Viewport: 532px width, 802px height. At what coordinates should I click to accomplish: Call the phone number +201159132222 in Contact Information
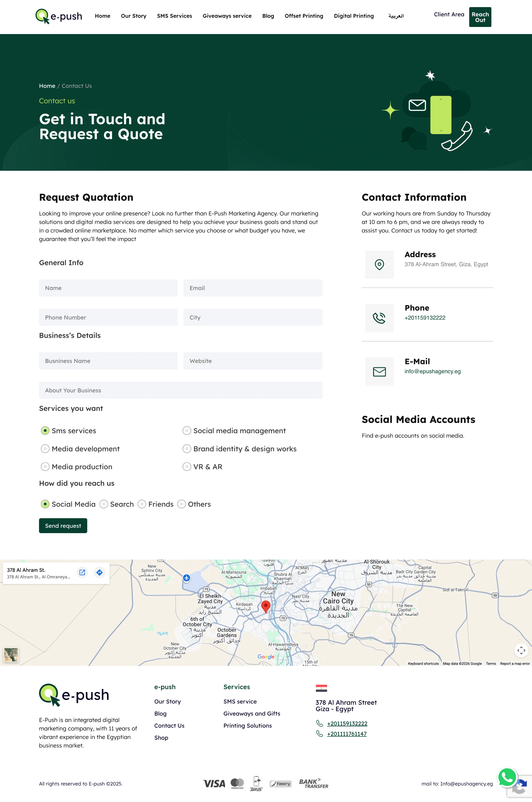coord(425,318)
